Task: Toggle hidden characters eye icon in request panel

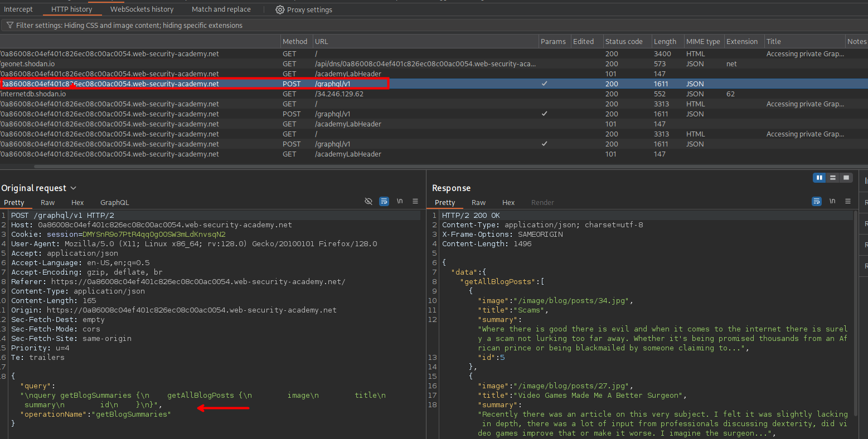Action: pyautogui.click(x=368, y=201)
